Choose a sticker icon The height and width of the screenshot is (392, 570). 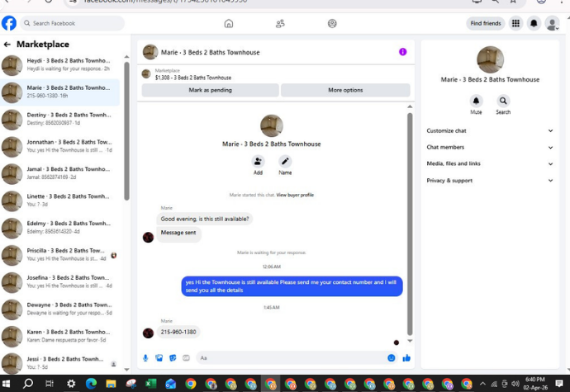173,358
